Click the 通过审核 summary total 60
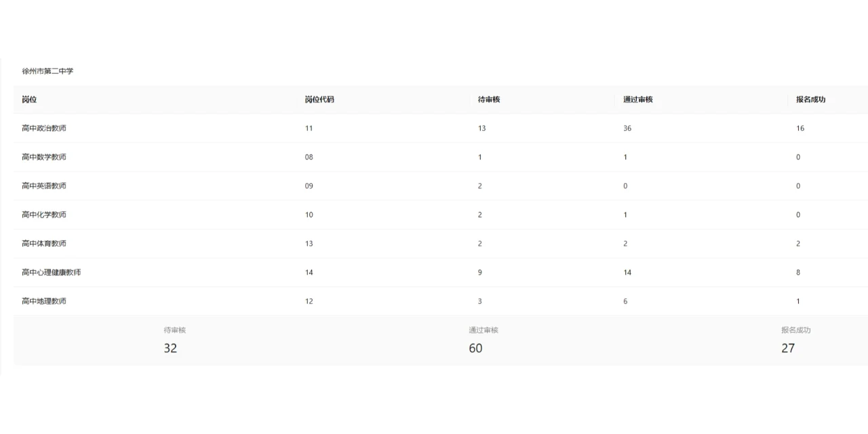 475,348
